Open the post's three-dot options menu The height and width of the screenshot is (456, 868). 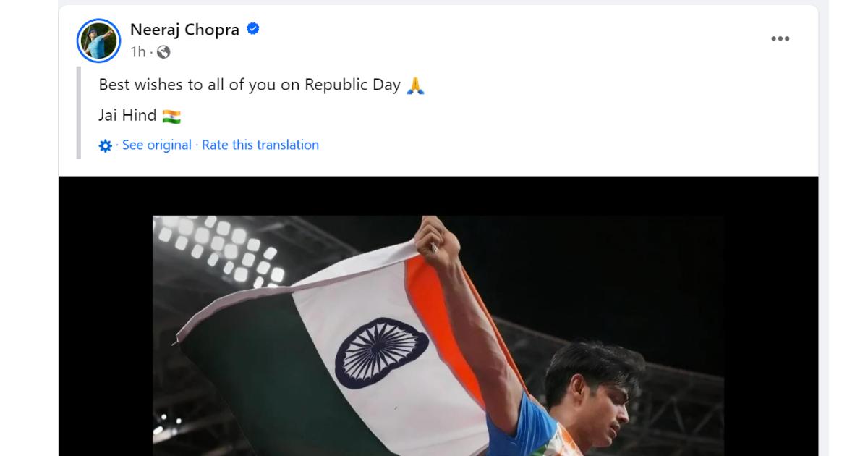point(780,39)
